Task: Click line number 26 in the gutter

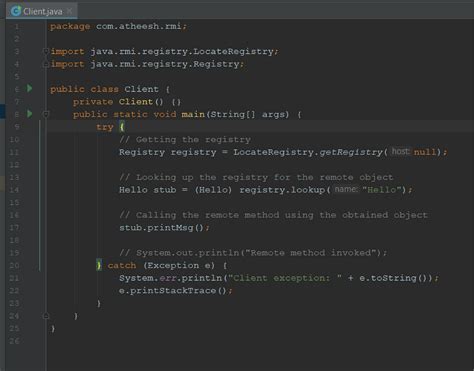Action: (14, 341)
